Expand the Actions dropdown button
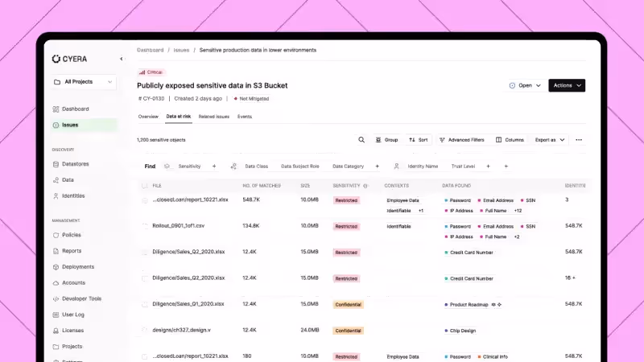Viewport: 644px width, 362px height. click(x=567, y=86)
